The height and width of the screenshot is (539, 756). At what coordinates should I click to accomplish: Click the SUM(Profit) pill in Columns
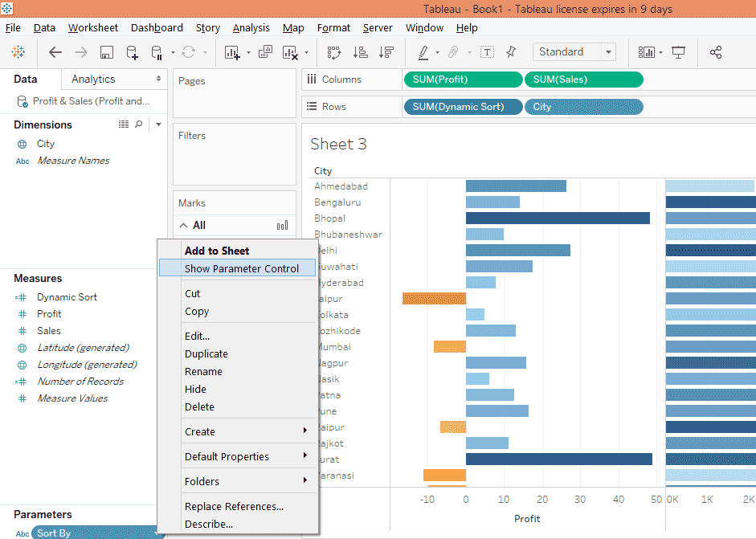tap(462, 80)
